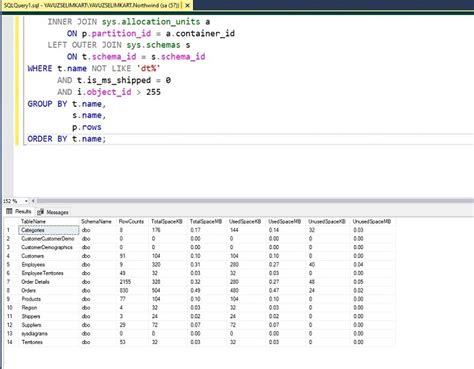Select the Region table name cell
Viewport: 474px width, 369px height.
point(49,308)
